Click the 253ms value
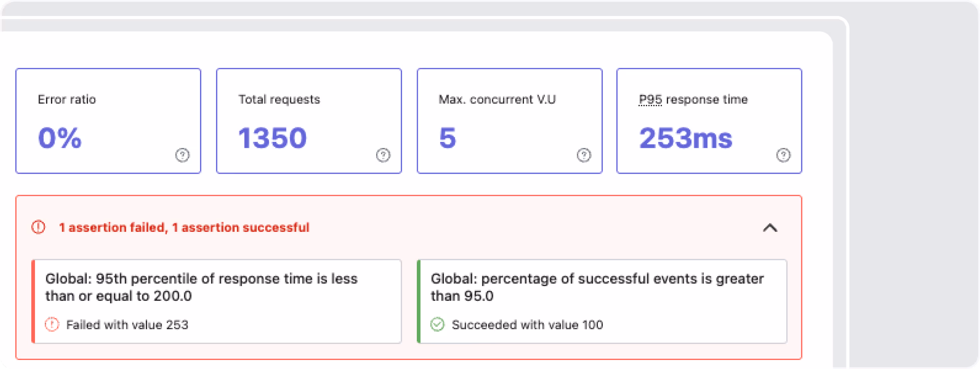This screenshot has height=369, width=980. click(685, 138)
